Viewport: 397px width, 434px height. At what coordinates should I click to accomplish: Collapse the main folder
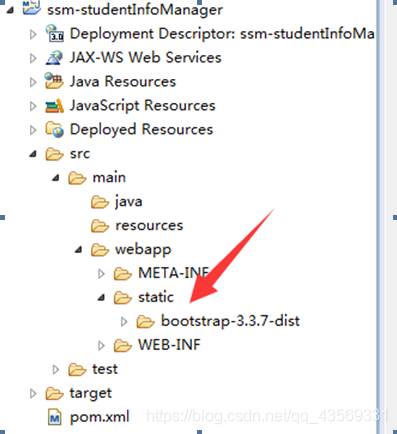55,178
